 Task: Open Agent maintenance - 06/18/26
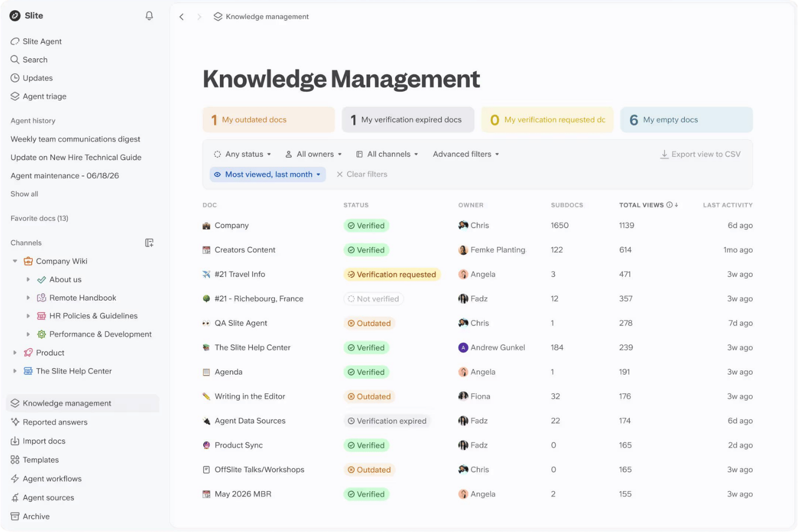tap(65, 176)
